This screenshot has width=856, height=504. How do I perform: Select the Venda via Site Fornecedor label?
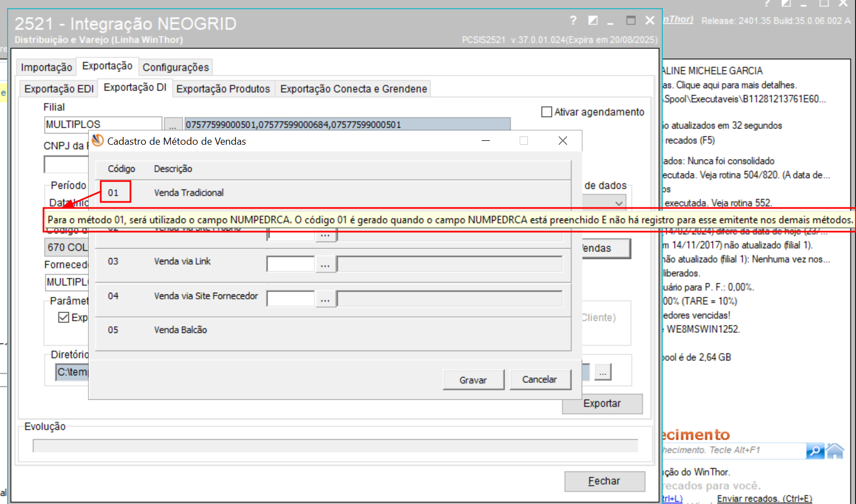(x=206, y=296)
